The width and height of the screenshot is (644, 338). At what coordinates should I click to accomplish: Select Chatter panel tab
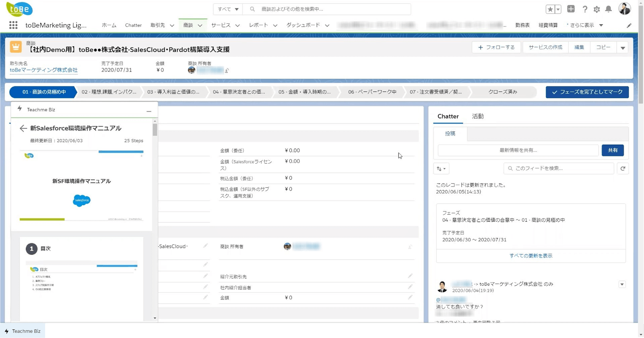point(448,116)
